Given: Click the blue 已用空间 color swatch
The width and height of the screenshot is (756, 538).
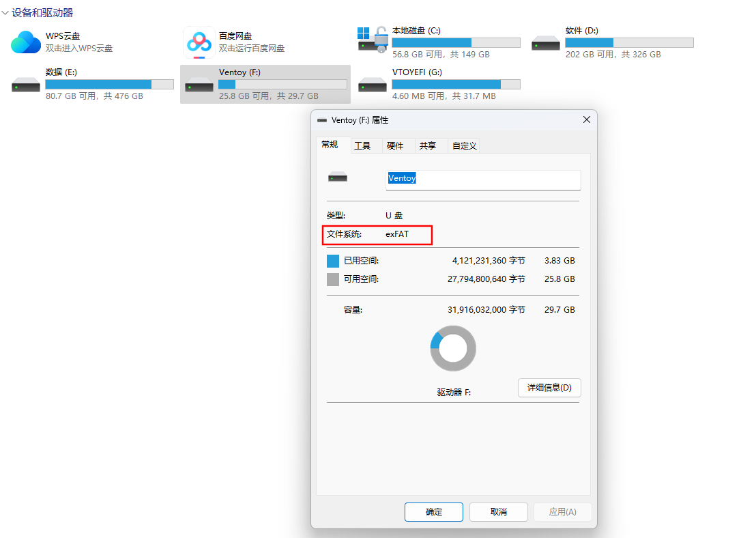Looking at the screenshot, I should point(333,261).
